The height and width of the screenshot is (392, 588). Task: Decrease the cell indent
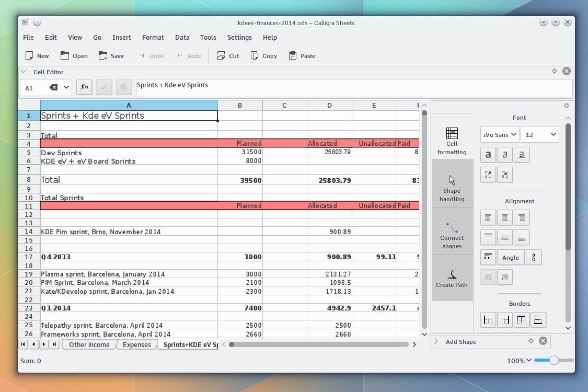coord(488,277)
